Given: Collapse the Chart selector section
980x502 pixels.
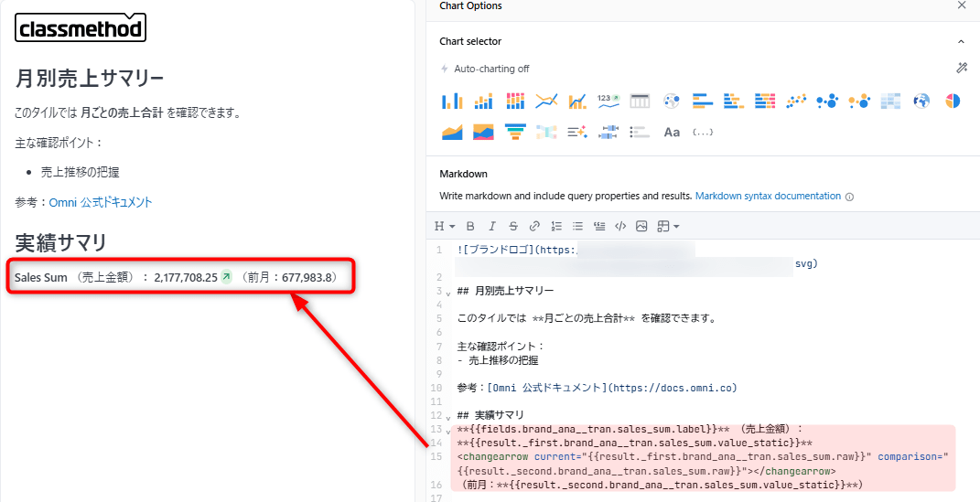Looking at the screenshot, I should click(962, 41).
